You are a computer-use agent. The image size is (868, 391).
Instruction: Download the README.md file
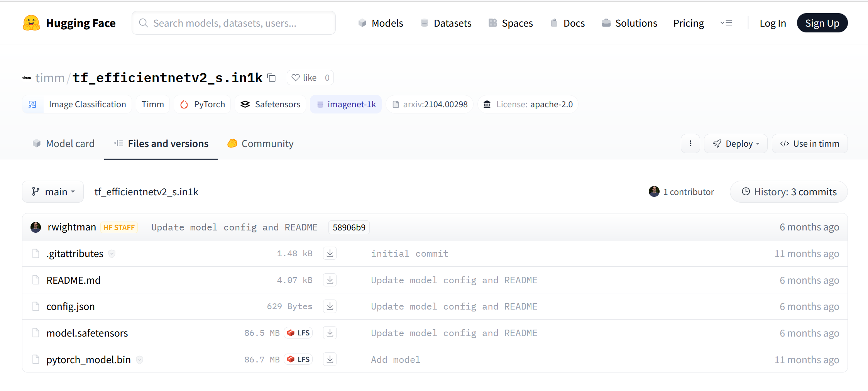(x=330, y=280)
